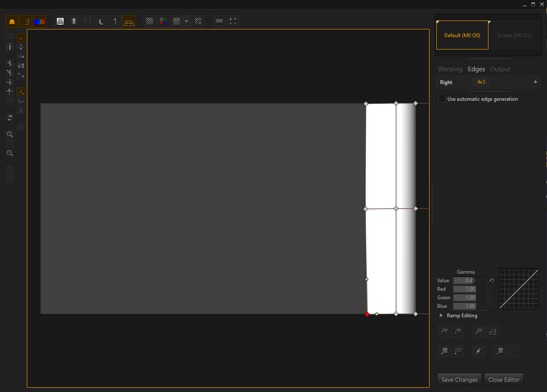Image resolution: width=547 pixels, height=392 pixels.
Task: Click the Close Editor button
Action: (504, 380)
